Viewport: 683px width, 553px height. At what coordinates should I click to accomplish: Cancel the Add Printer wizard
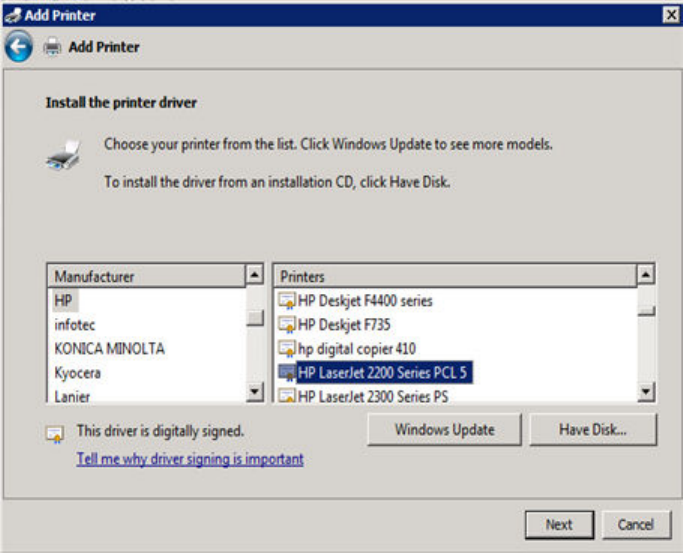click(x=636, y=525)
